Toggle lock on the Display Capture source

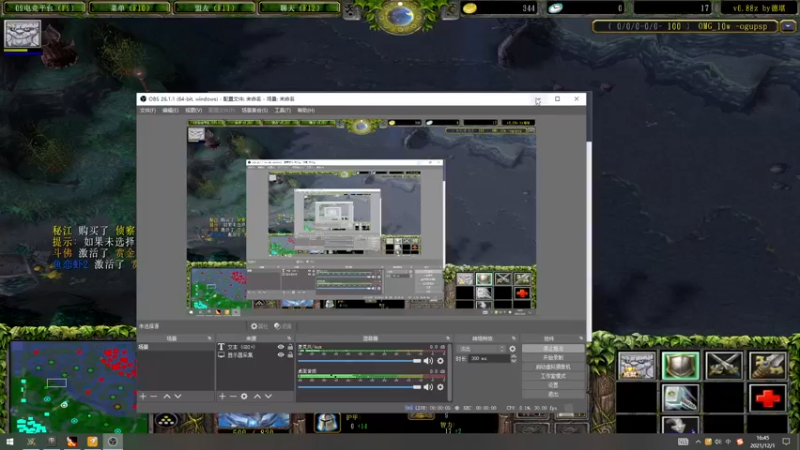click(x=290, y=355)
